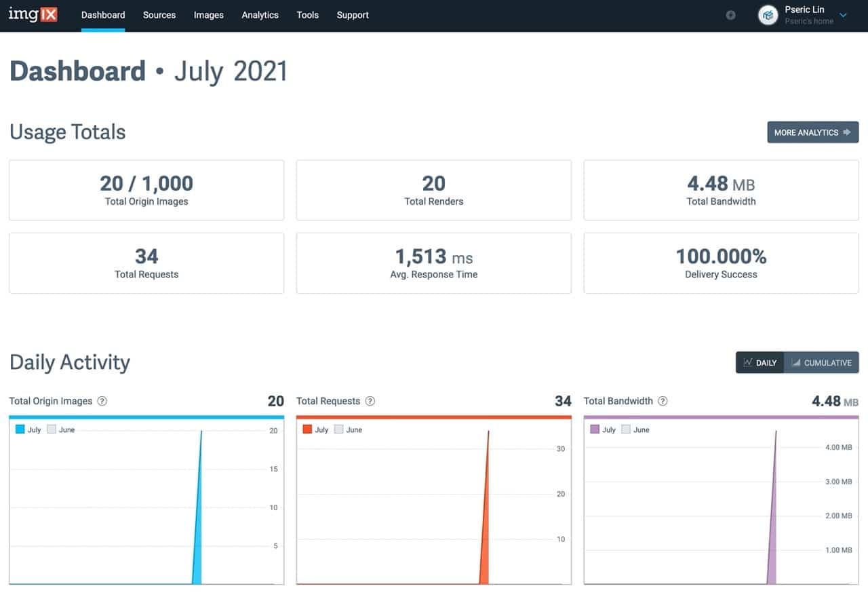Screen dimensions: 868x597
Task: Open the Sources menu
Action: point(159,15)
